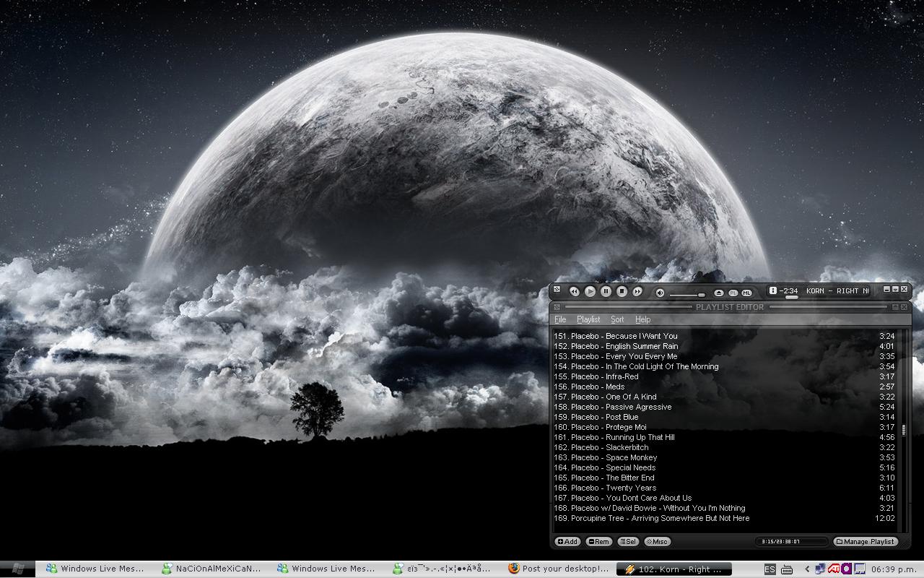This screenshot has height=578, width=924.
Task: Open the Sort menu
Action: (x=617, y=319)
